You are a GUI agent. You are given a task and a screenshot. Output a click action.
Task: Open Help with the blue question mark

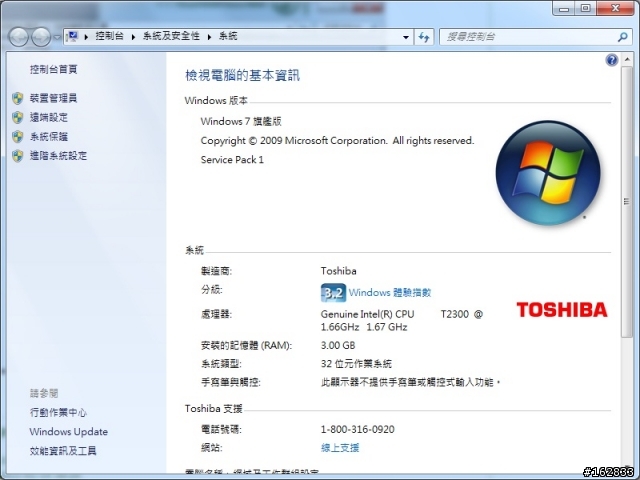(612, 60)
